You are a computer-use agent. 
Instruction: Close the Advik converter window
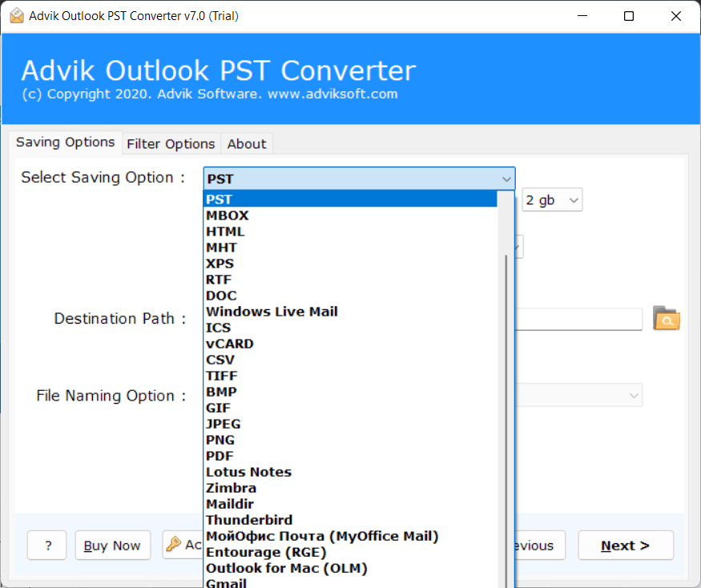(x=676, y=16)
